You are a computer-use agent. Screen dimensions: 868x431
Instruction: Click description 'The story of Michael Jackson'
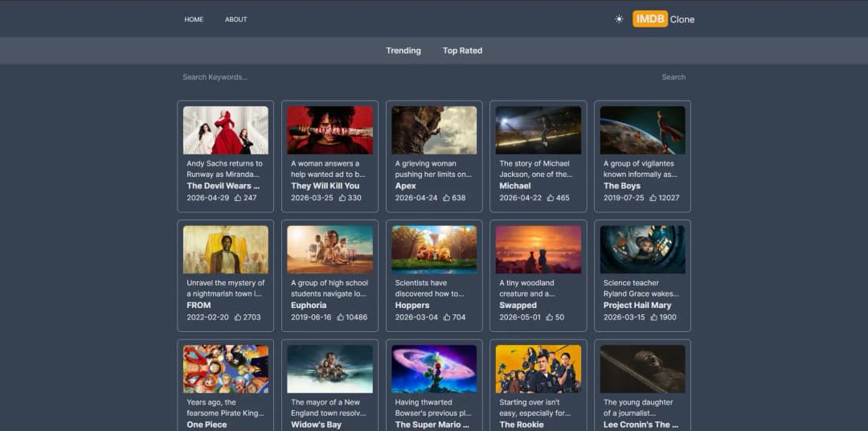point(534,169)
